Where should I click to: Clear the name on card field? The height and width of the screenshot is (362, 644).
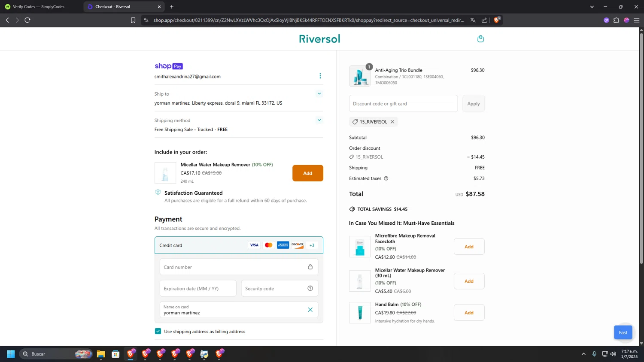tap(310, 310)
